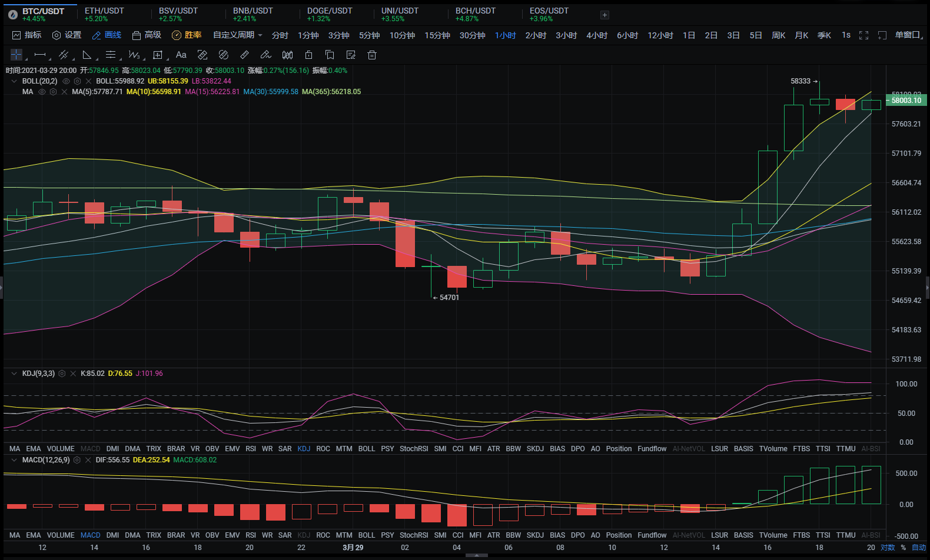This screenshot has width=930, height=560.
Task: Switch to the ETH/USDT tab
Action: 104,15
